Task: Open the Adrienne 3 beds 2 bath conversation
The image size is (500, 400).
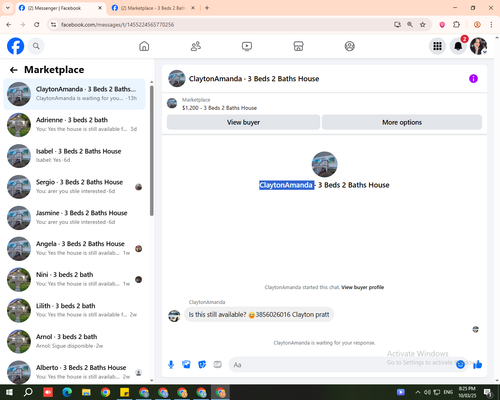Action: pos(74,125)
